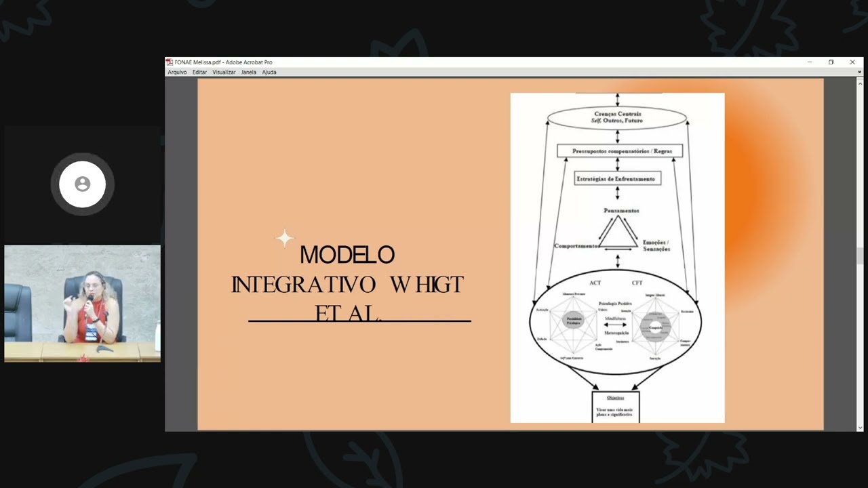Click the 'MODELO' heading text on the slide
Image resolution: width=868 pixels, height=488 pixels.
pos(347,256)
